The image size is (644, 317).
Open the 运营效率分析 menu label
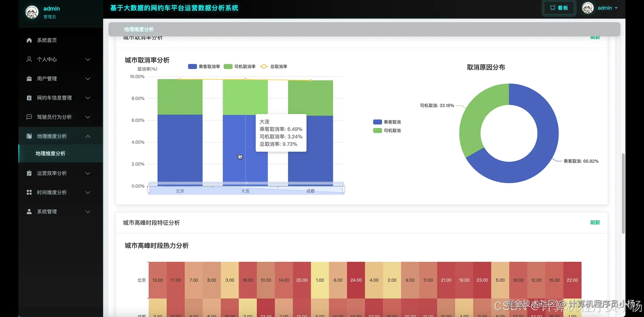pyautogui.click(x=52, y=173)
